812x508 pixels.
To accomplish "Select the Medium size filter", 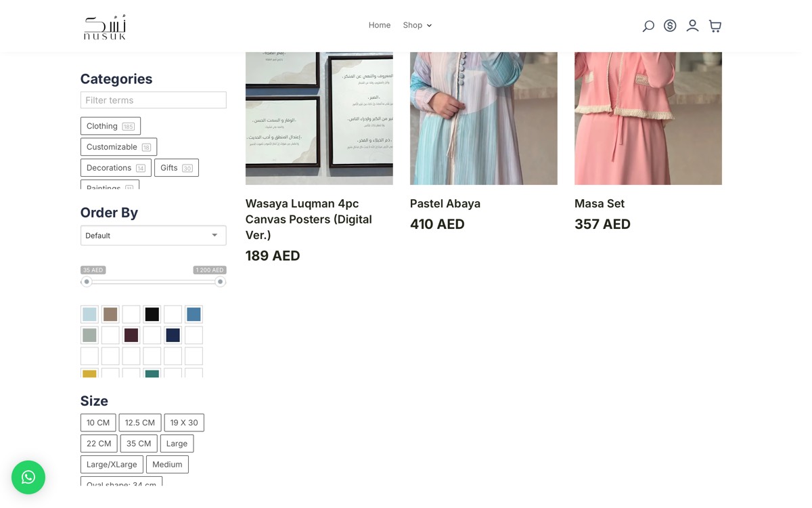I will [167, 465].
